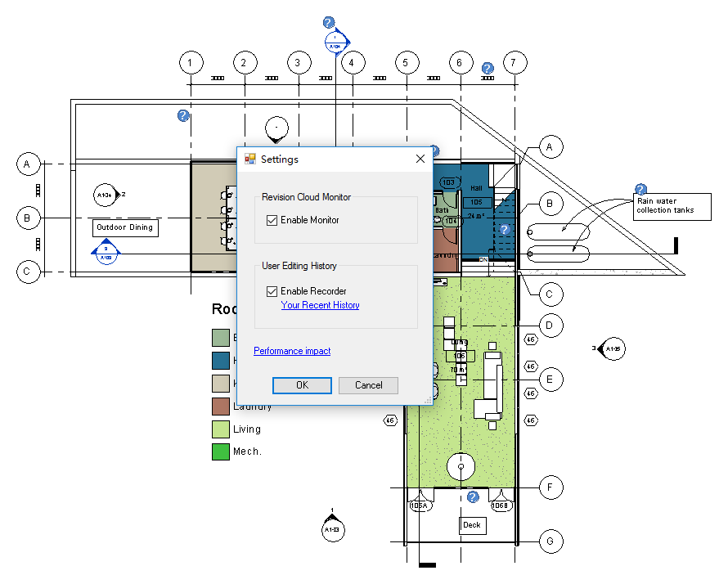The height and width of the screenshot is (584, 728).
Task: Select elevation marker A1-34 near Outdoor Dining
Action: point(106,195)
